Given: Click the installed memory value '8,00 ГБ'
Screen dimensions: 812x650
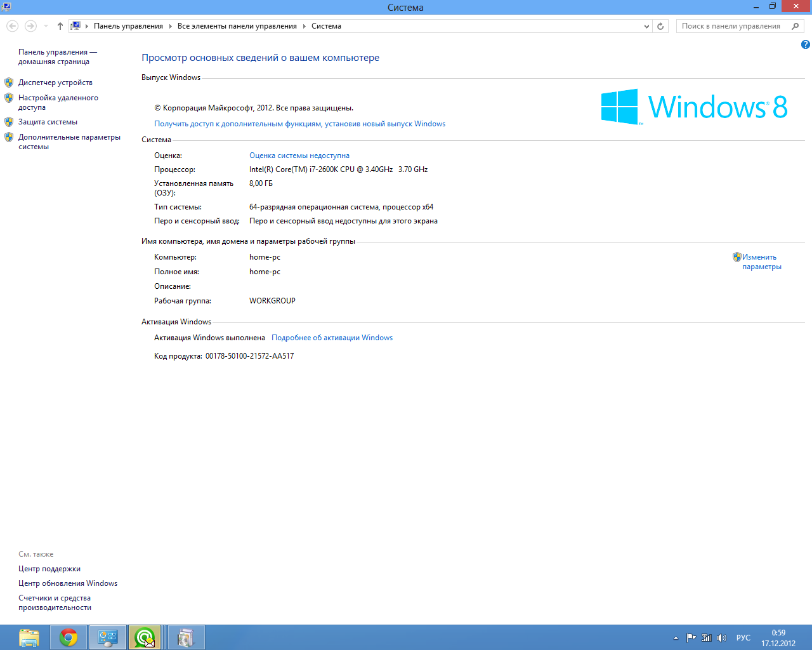Looking at the screenshot, I should click(x=261, y=183).
